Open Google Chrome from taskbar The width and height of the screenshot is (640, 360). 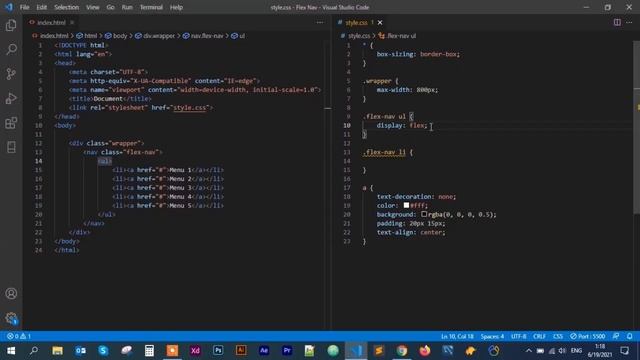[x=402, y=351]
